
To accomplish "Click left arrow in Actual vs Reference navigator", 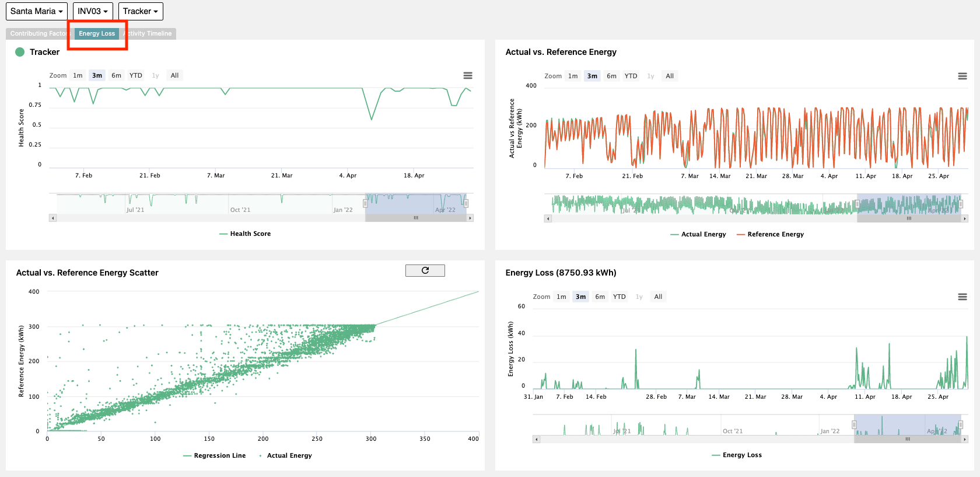I will coord(548,218).
